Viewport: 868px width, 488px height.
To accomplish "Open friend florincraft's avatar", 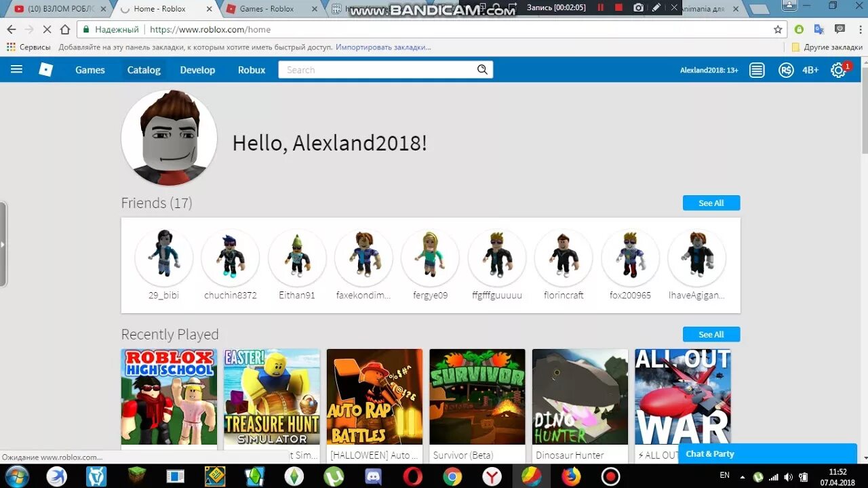I will [564, 258].
